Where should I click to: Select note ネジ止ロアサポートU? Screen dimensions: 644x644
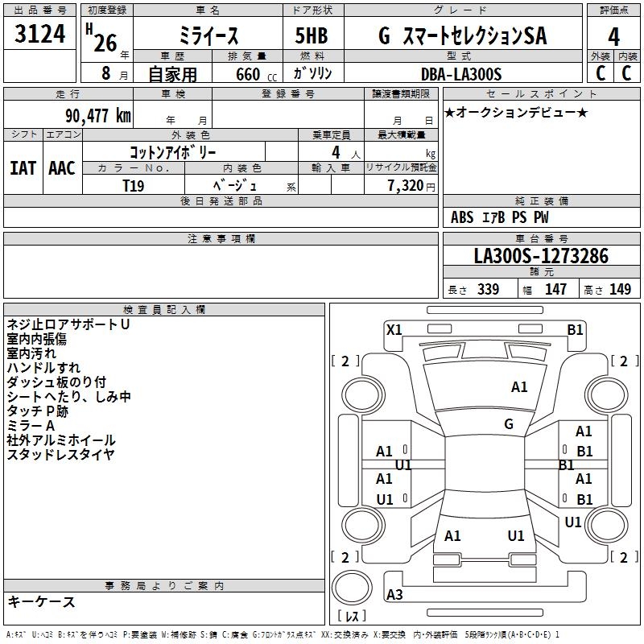(68, 324)
